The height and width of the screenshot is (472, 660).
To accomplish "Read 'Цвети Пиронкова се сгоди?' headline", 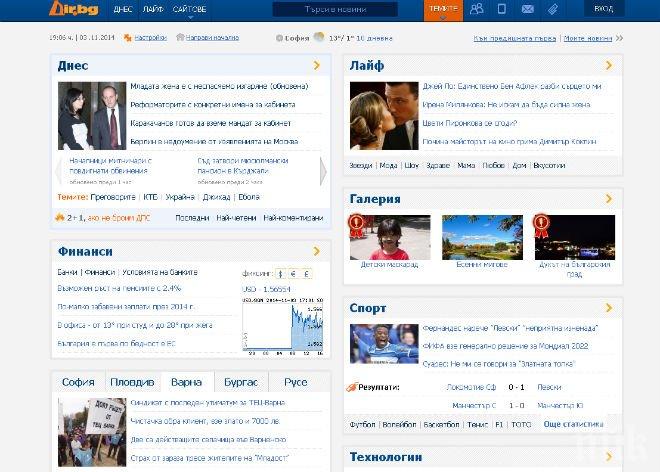I will pos(470,123).
